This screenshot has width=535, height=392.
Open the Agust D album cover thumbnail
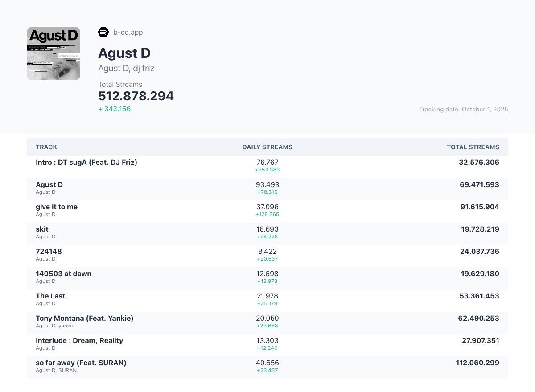tap(53, 53)
